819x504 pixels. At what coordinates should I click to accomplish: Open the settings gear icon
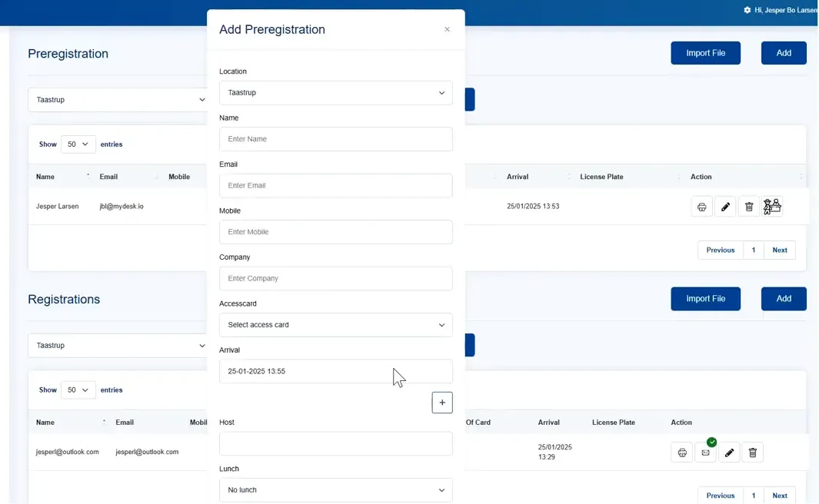[x=747, y=10]
